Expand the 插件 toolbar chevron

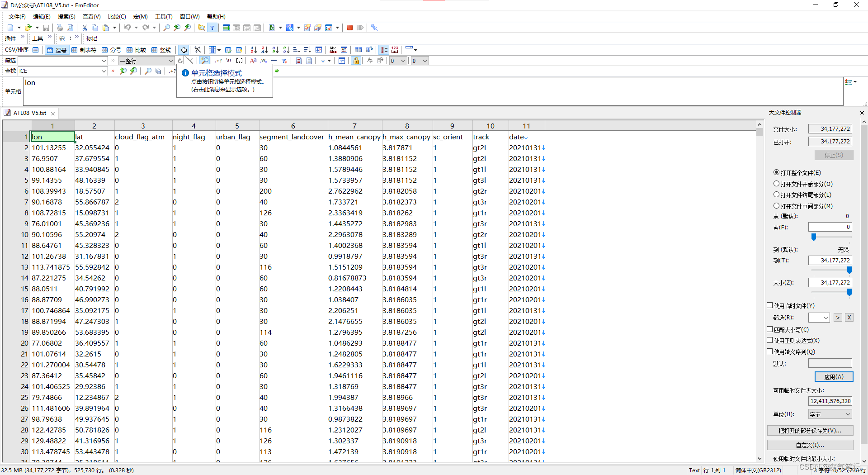(23, 38)
